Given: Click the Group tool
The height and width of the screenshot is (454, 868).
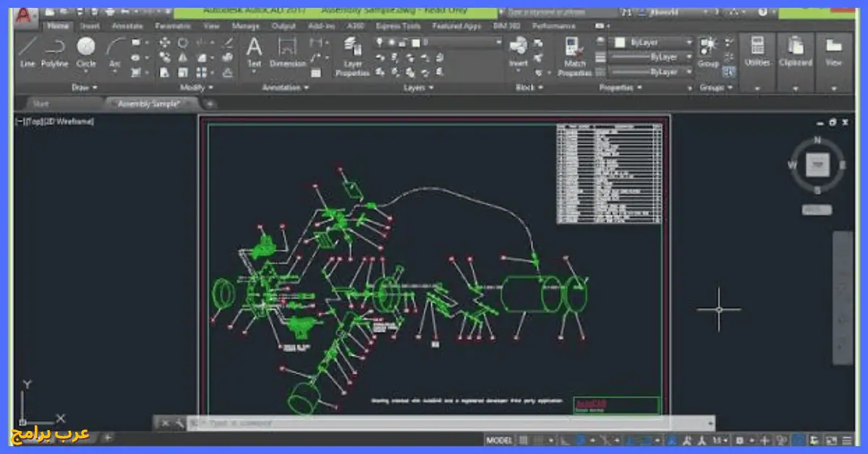Looking at the screenshot, I should (x=708, y=52).
